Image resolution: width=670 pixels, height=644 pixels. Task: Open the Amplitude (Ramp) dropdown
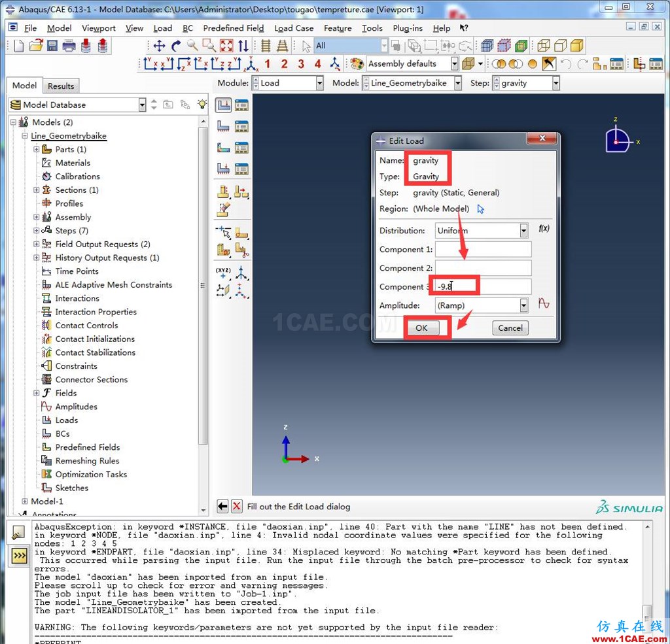tap(523, 305)
